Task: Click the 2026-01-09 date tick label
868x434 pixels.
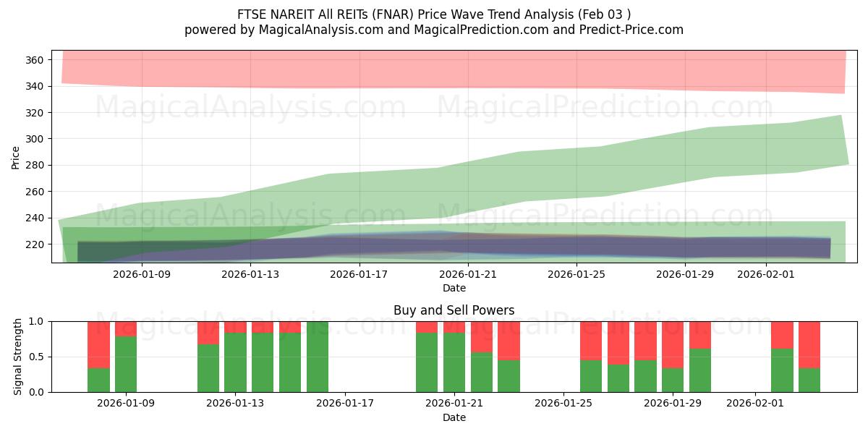Action: (x=142, y=275)
